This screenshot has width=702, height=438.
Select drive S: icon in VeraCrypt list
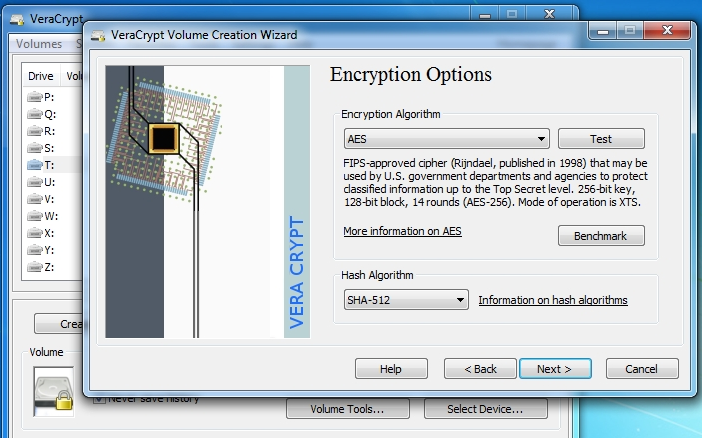tap(34, 148)
